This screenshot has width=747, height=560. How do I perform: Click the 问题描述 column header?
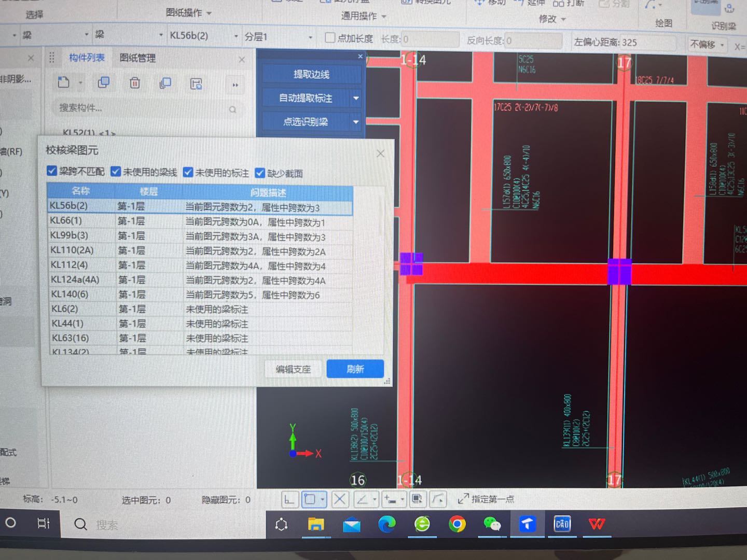tap(268, 192)
